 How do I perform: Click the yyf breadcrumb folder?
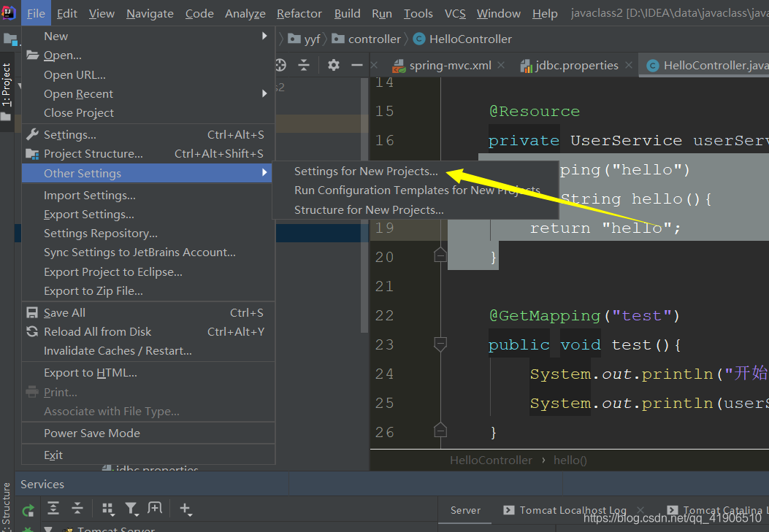[304, 39]
